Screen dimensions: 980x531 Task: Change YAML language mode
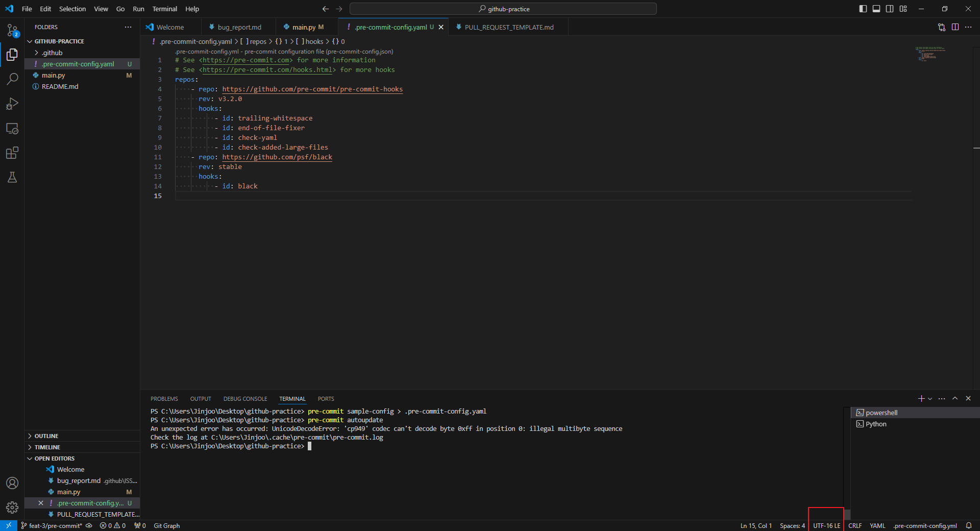point(877,525)
